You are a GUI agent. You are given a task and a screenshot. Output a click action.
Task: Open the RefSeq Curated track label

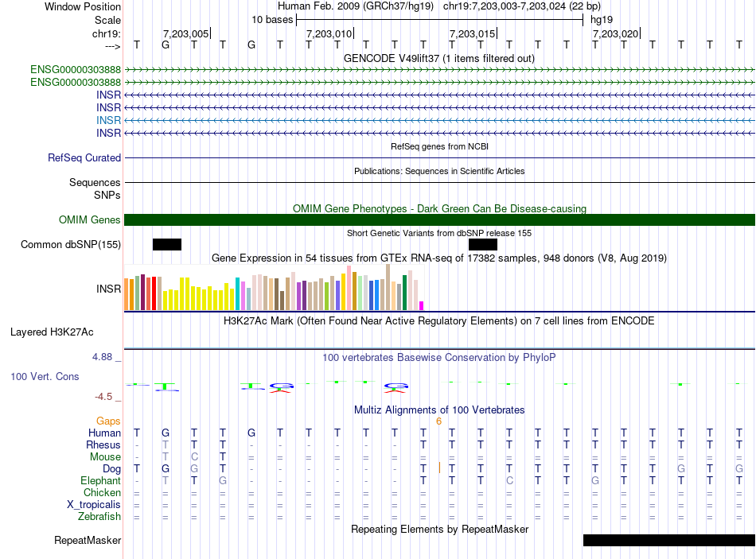tap(84, 158)
